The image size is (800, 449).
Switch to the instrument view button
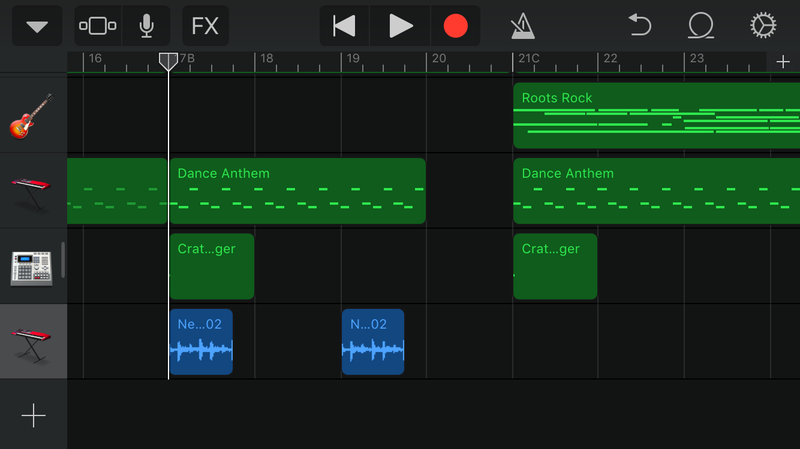[x=97, y=26]
